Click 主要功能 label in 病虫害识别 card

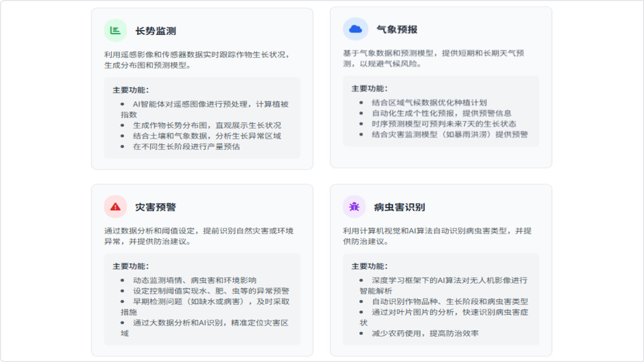369,266
